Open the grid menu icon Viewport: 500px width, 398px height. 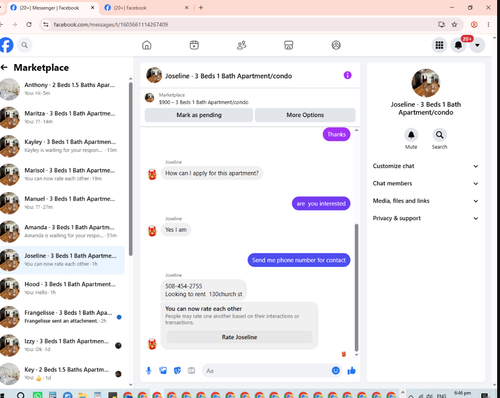click(x=439, y=45)
